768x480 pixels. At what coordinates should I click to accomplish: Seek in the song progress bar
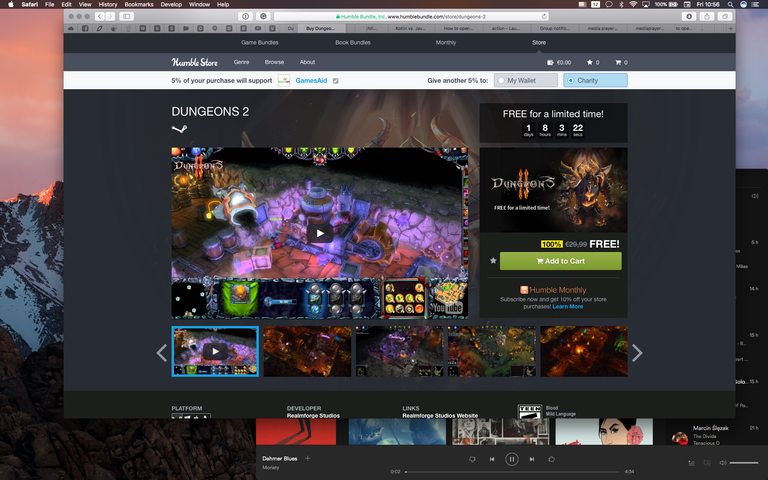click(x=514, y=472)
